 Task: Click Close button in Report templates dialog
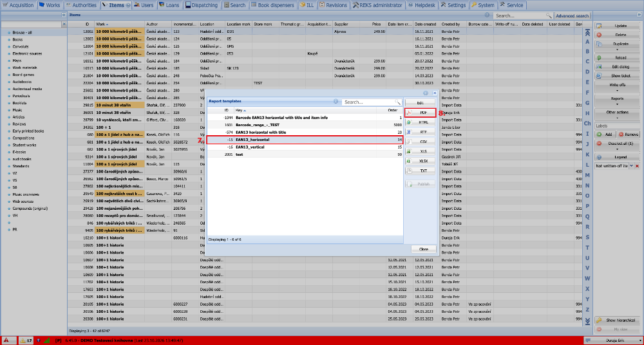[x=424, y=249]
